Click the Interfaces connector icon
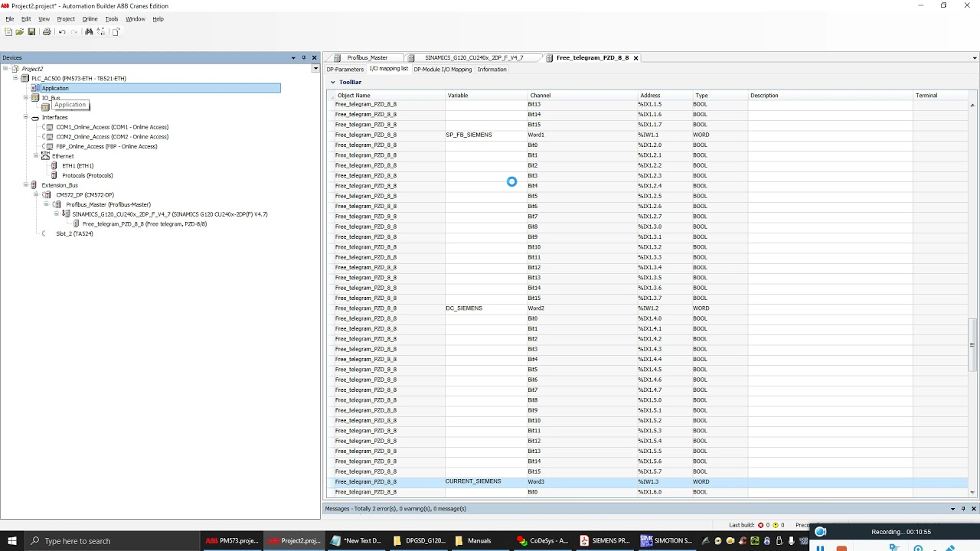The height and width of the screenshot is (551, 980). pyautogui.click(x=35, y=117)
